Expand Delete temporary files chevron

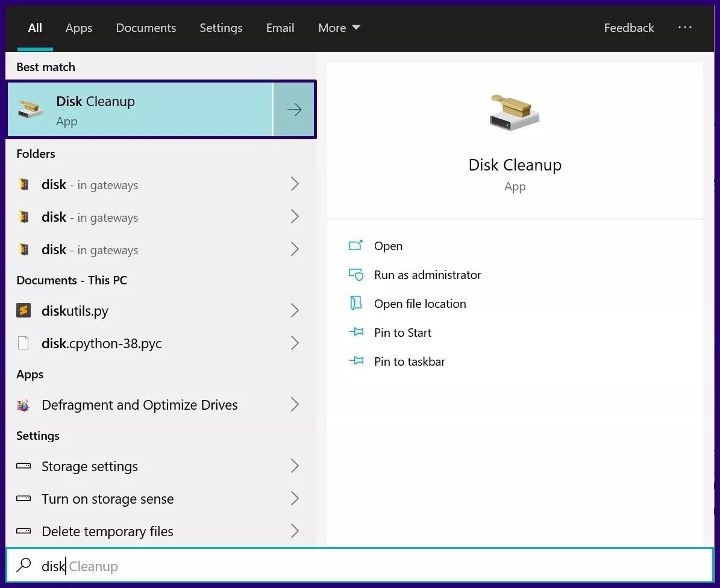tap(295, 531)
